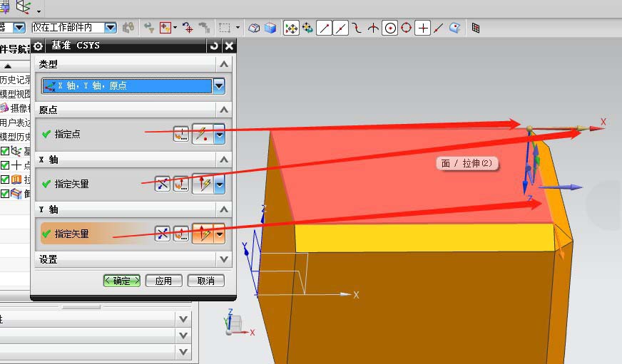Open the 仅在工作部件内 selection scope dropdown

tap(111, 28)
